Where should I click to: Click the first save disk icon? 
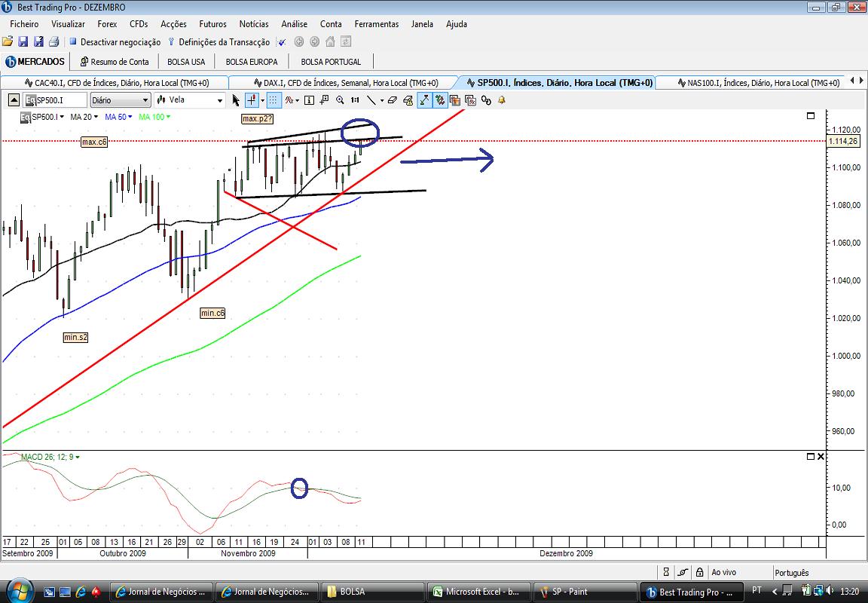pyautogui.click(x=23, y=41)
